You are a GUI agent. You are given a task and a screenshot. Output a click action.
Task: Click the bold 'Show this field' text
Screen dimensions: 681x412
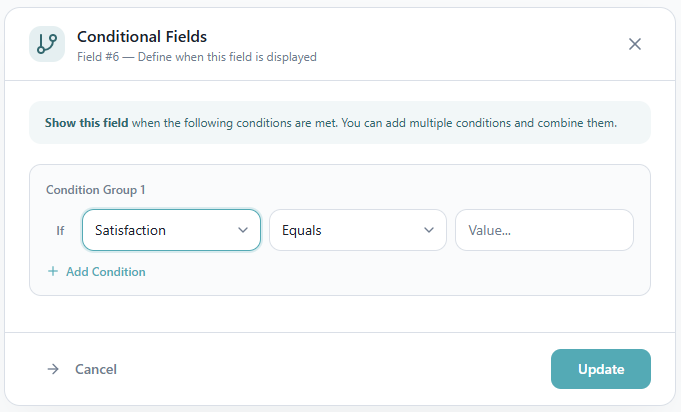(x=87, y=124)
